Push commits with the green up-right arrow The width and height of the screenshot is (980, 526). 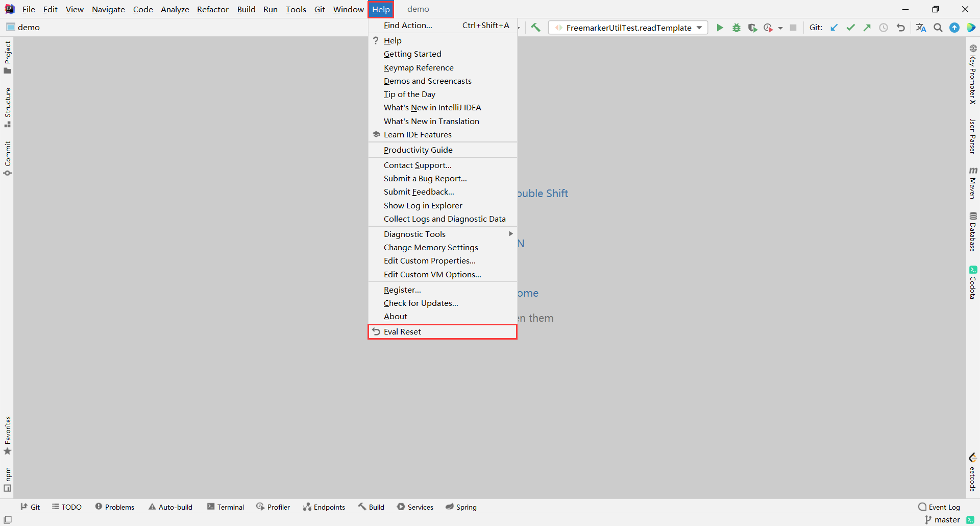click(867, 28)
